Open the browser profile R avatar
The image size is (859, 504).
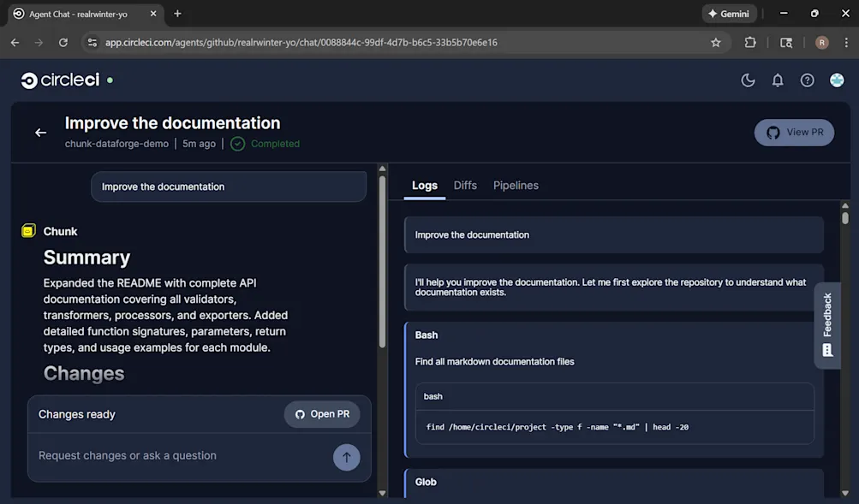coord(822,43)
